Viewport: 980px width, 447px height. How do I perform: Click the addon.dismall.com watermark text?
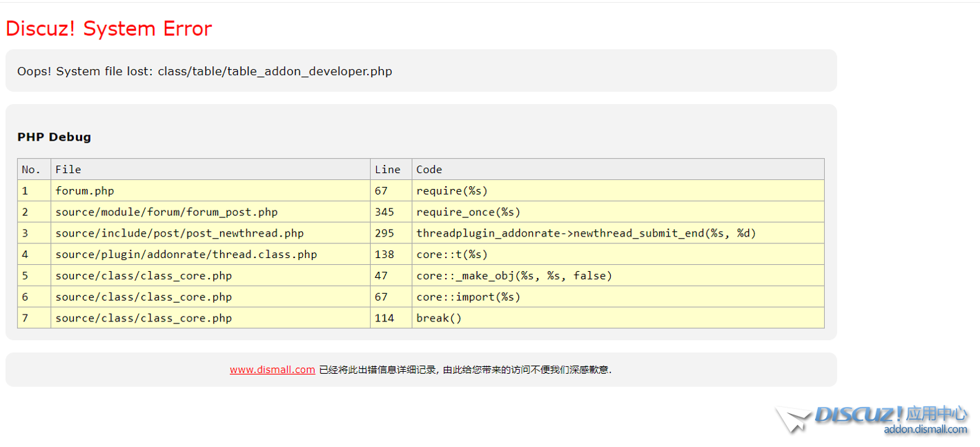(x=925, y=430)
